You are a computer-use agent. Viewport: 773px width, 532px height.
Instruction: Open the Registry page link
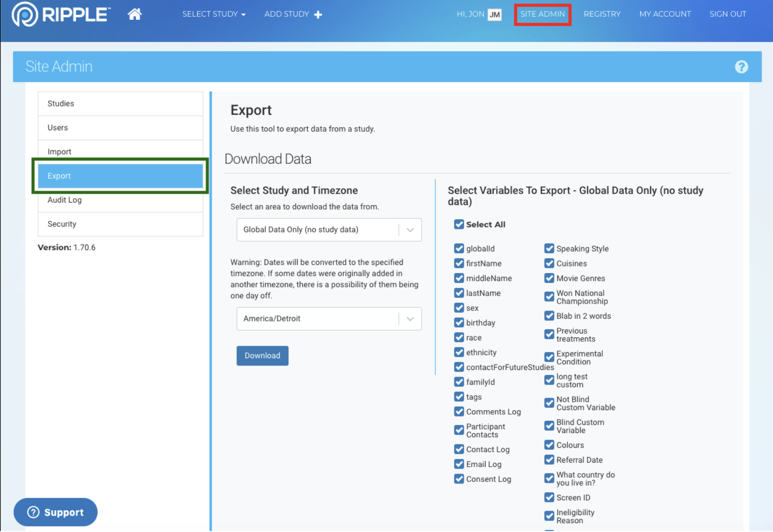click(x=602, y=14)
